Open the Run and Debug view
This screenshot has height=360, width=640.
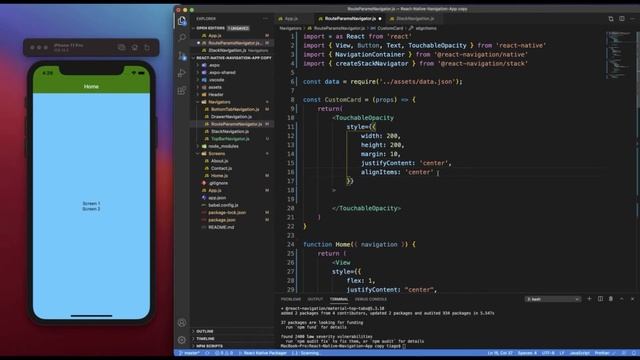coord(182,73)
